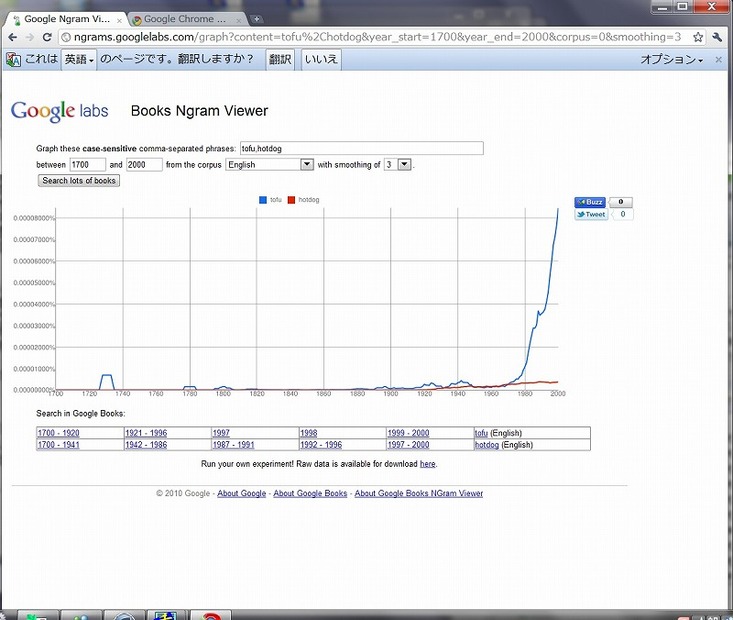Click the 翻訳 translate button
The height and width of the screenshot is (620, 733).
coord(280,59)
